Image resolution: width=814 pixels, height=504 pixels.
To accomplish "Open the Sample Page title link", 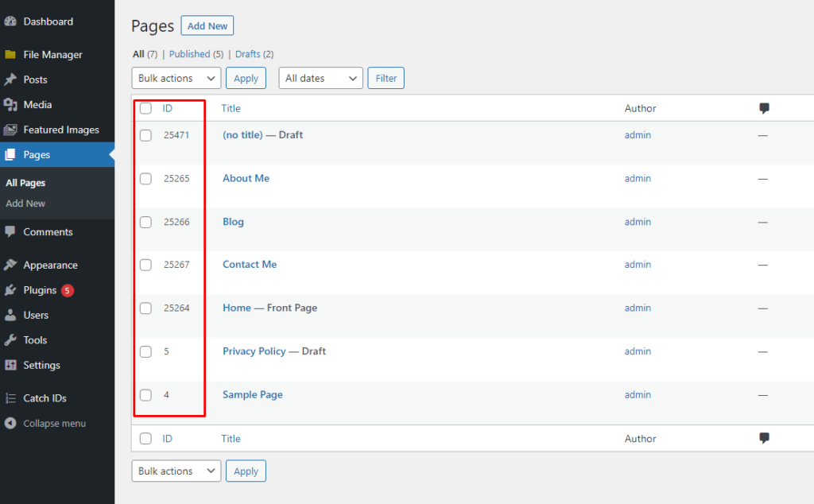I will [x=253, y=394].
